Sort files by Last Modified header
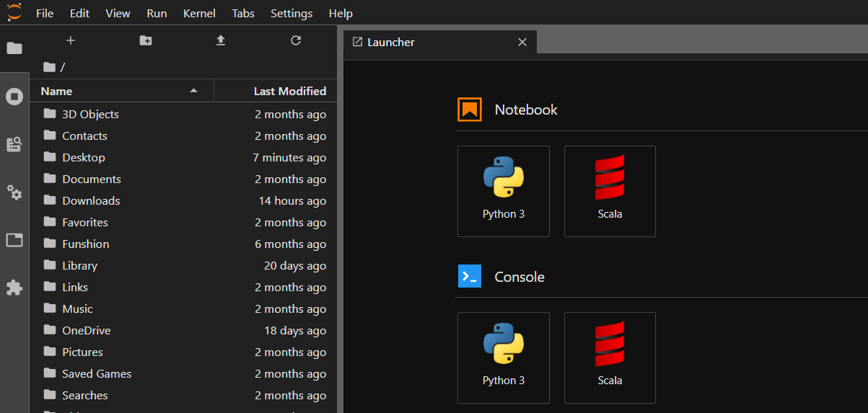This screenshot has height=413, width=868. click(275, 91)
